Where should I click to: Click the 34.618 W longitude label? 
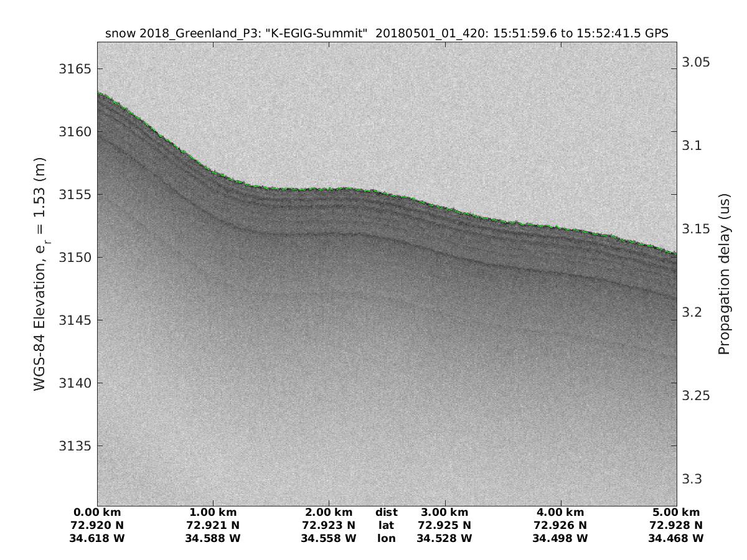point(98,538)
